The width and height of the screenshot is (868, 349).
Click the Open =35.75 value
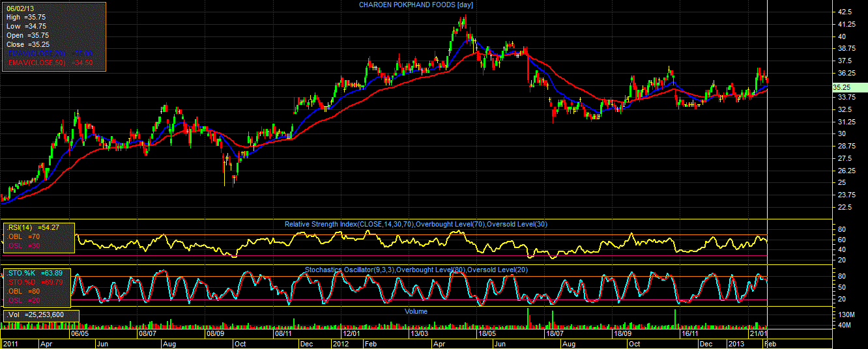coord(27,35)
